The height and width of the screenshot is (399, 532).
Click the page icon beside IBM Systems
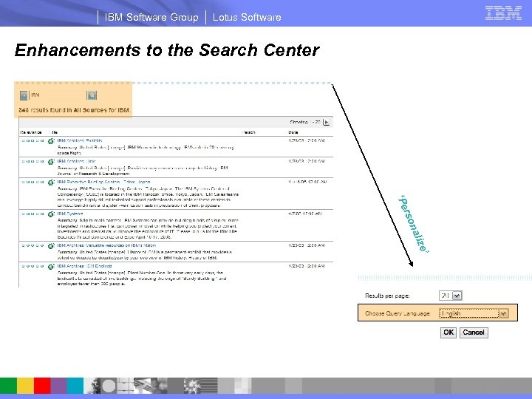click(51, 214)
